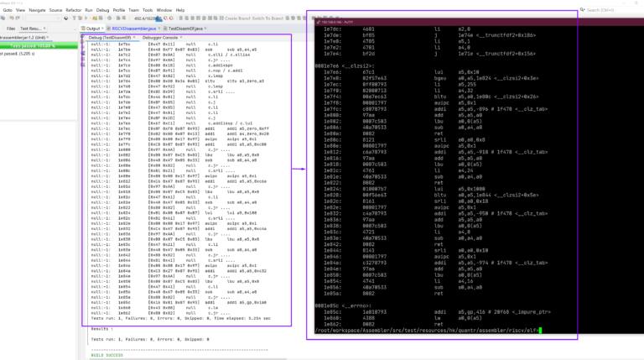Open the Refactor menu
This screenshot has height=360, width=644.
coord(74,10)
